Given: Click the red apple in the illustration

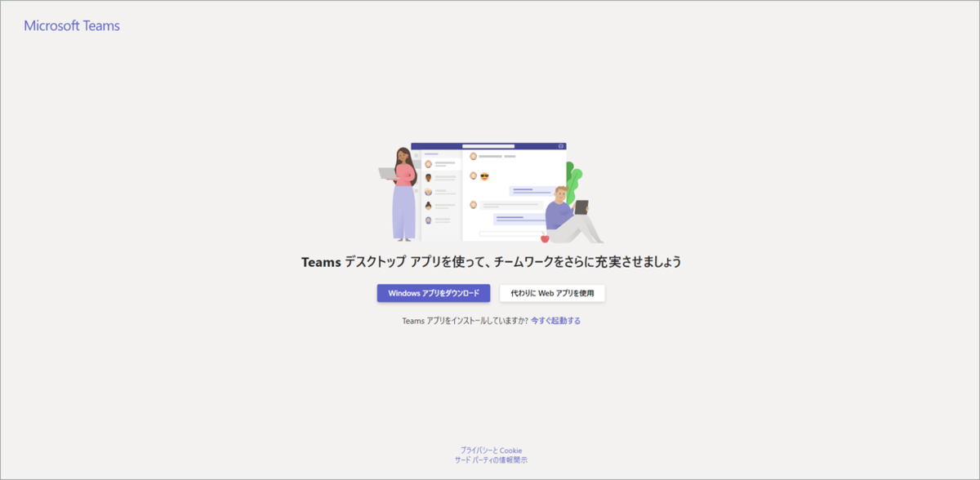Looking at the screenshot, I should point(545,238).
